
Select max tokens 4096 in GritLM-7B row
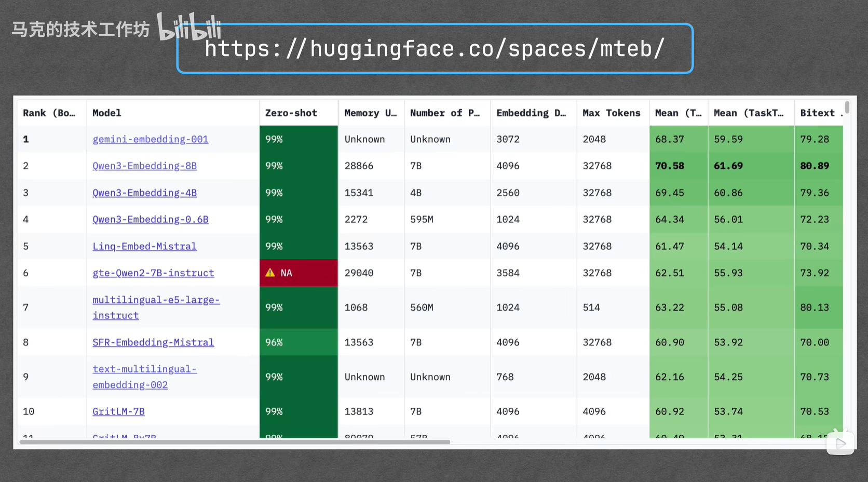[594, 411]
